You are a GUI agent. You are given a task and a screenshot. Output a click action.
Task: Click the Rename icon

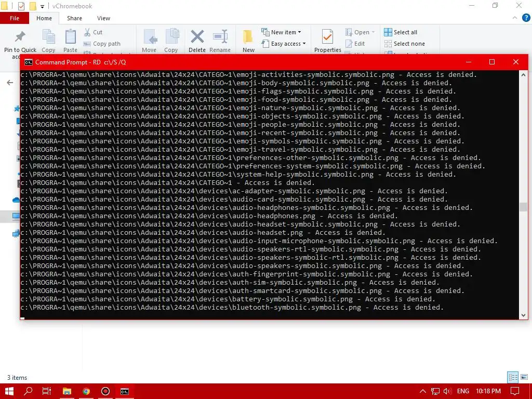tap(220, 37)
